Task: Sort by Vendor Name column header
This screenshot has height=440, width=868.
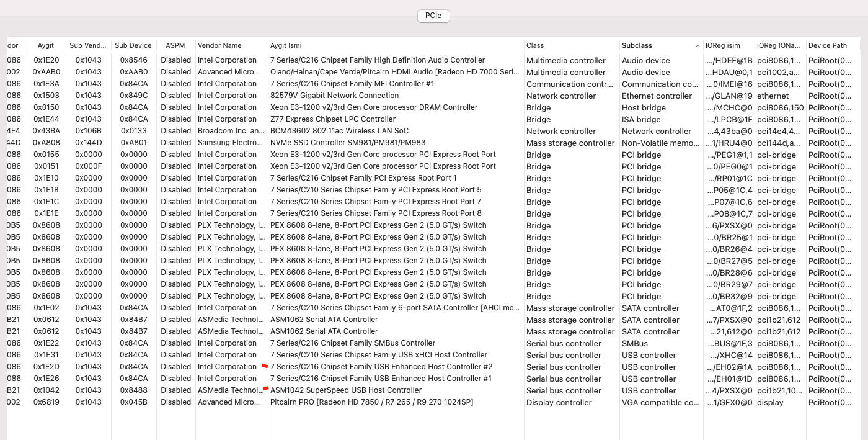Action: tap(219, 45)
